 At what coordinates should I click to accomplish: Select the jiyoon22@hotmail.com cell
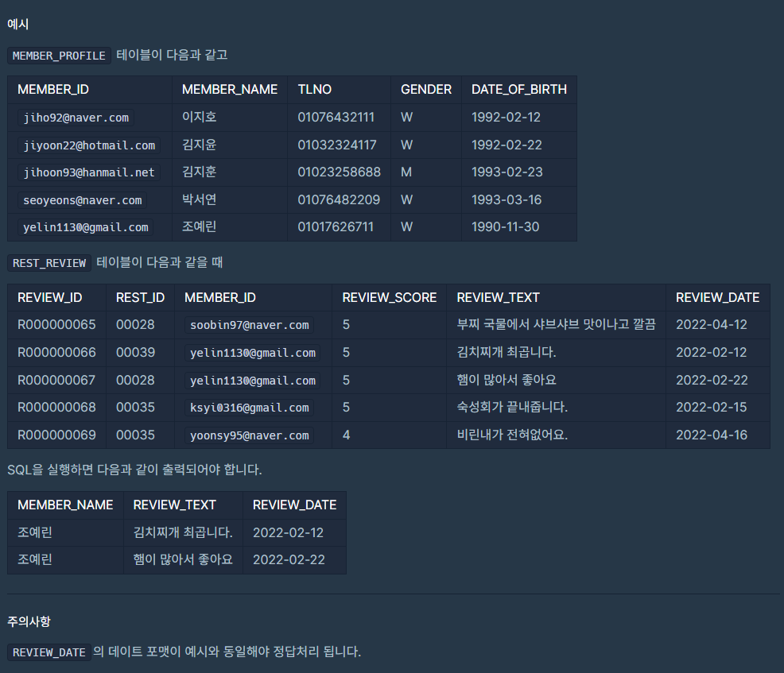coord(89,145)
